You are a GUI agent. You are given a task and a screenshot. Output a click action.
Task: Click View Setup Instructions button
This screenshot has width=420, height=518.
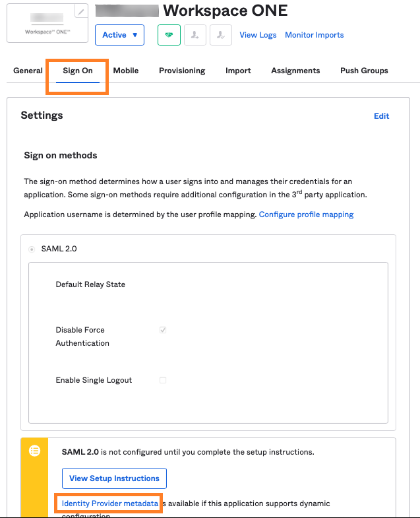click(114, 478)
